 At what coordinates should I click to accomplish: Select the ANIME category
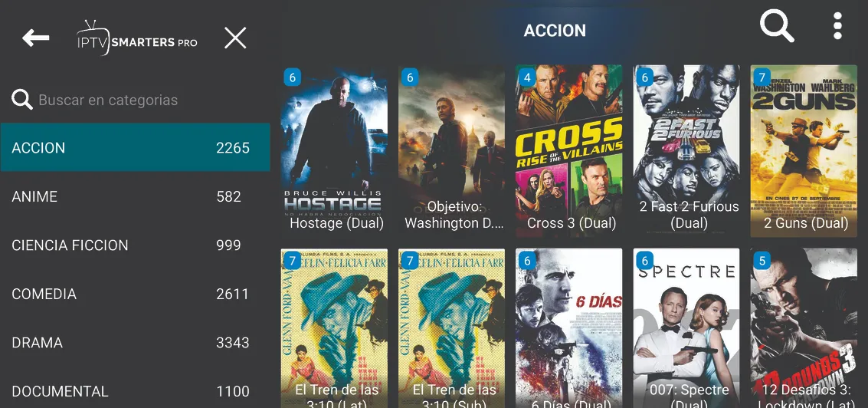click(x=136, y=196)
